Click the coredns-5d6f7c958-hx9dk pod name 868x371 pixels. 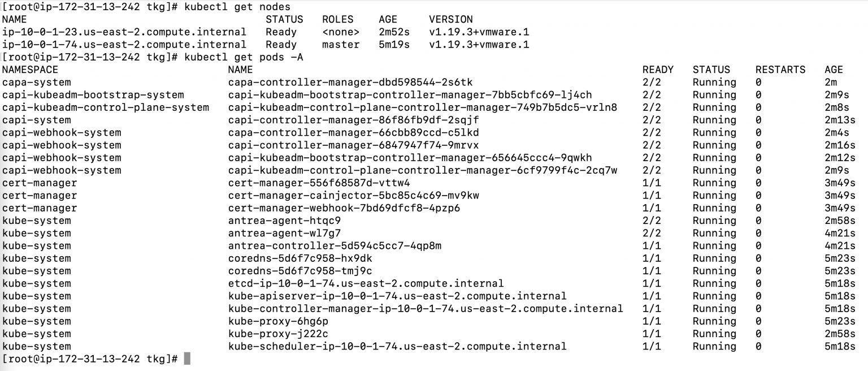point(300,258)
